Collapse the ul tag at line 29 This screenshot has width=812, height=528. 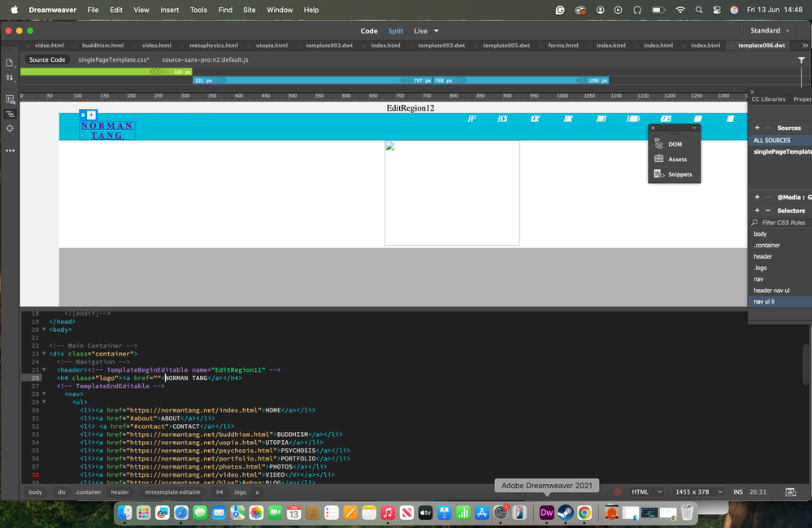pos(44,402)
